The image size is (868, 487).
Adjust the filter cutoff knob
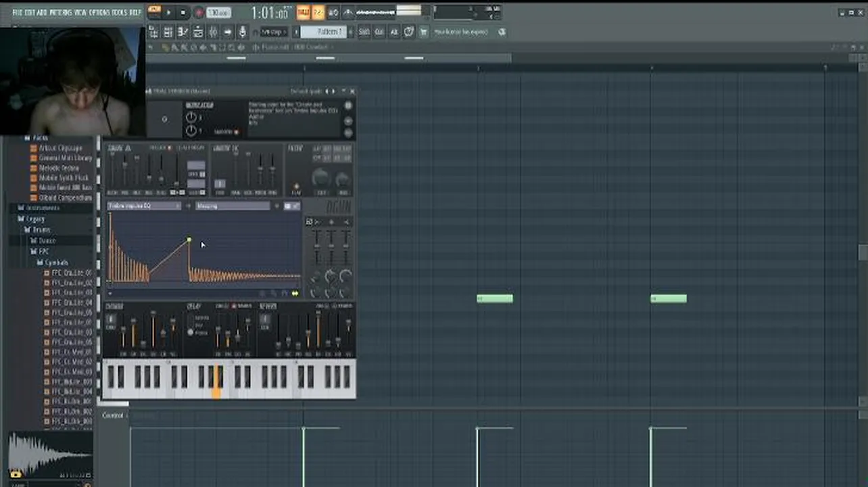pyautogui.click(x=320, y=179)
